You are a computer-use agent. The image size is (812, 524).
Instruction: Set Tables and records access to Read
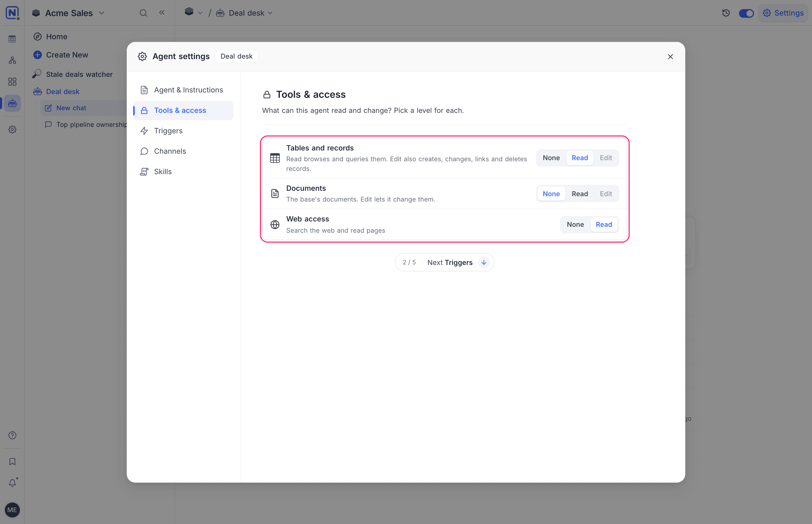(579, 158)
